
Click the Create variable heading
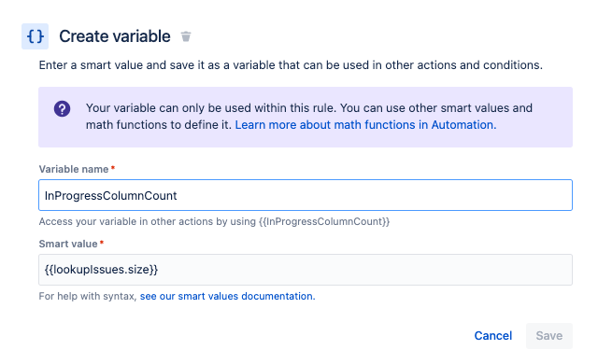[x=115, y=36]
